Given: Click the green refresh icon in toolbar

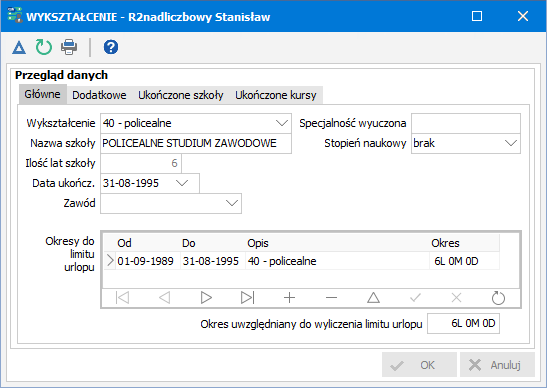Looking at the screenshot, I should 44,47.
